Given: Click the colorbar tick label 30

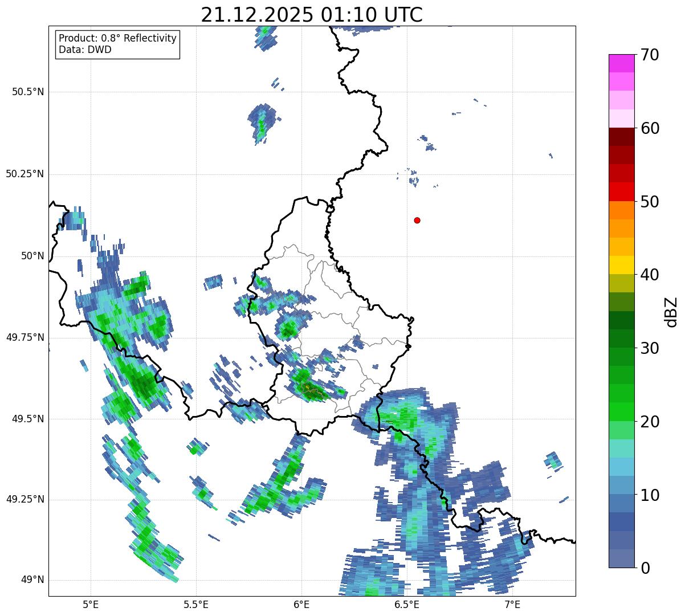Looking at the screenshot, I should pos(650,348).
